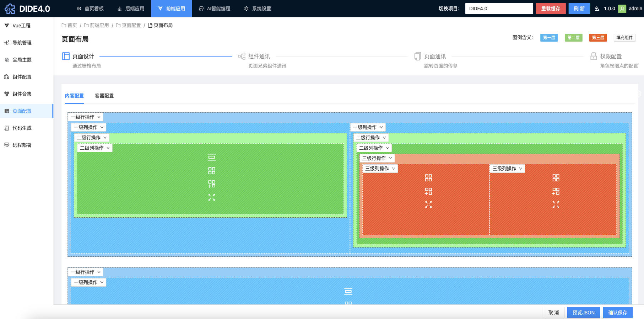Click the admin user avatar
Screen dimensions: 644x319
(x=622, y=9)
